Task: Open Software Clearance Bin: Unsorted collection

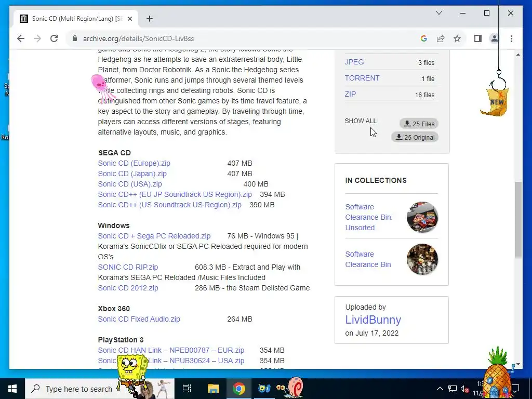Action: tap(369, 217)
